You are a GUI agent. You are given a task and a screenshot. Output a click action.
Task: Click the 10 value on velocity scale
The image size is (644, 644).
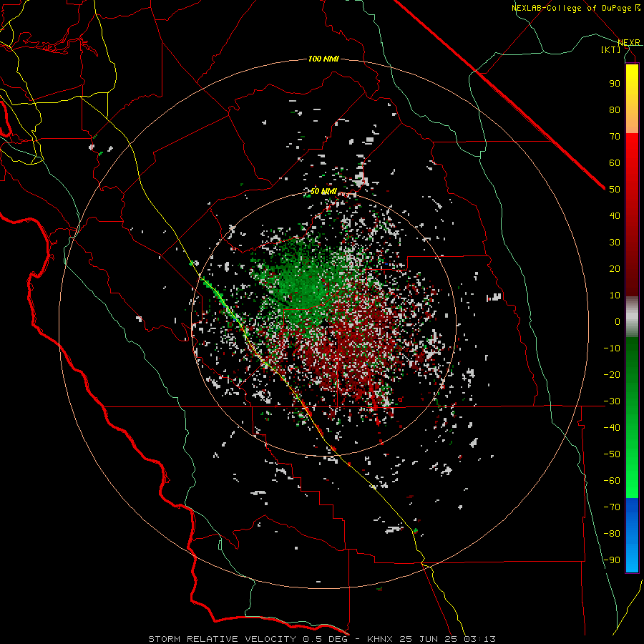coord(615,296)
